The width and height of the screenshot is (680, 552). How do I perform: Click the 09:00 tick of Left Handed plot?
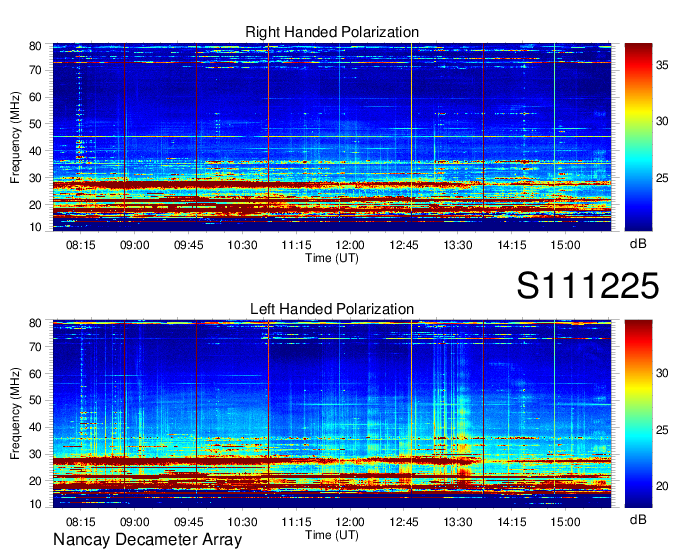click(134, 522)
